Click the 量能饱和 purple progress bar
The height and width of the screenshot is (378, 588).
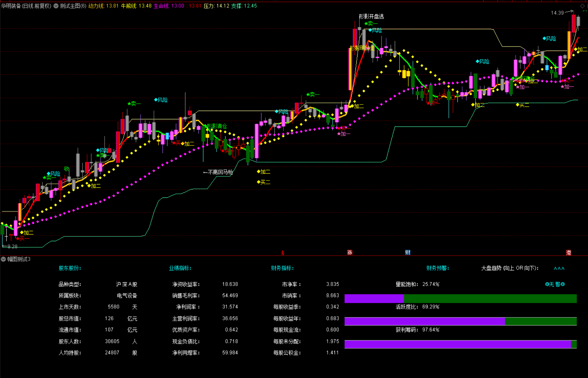point(374,298)
